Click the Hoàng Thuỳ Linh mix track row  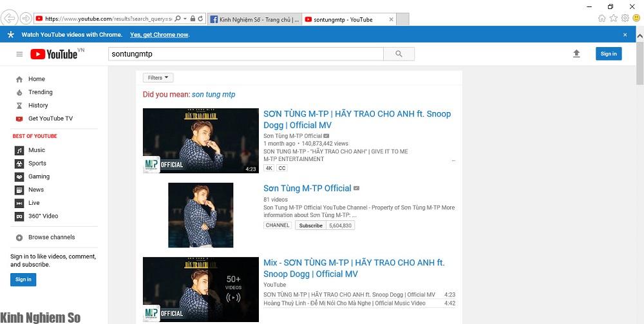(359, 303)
